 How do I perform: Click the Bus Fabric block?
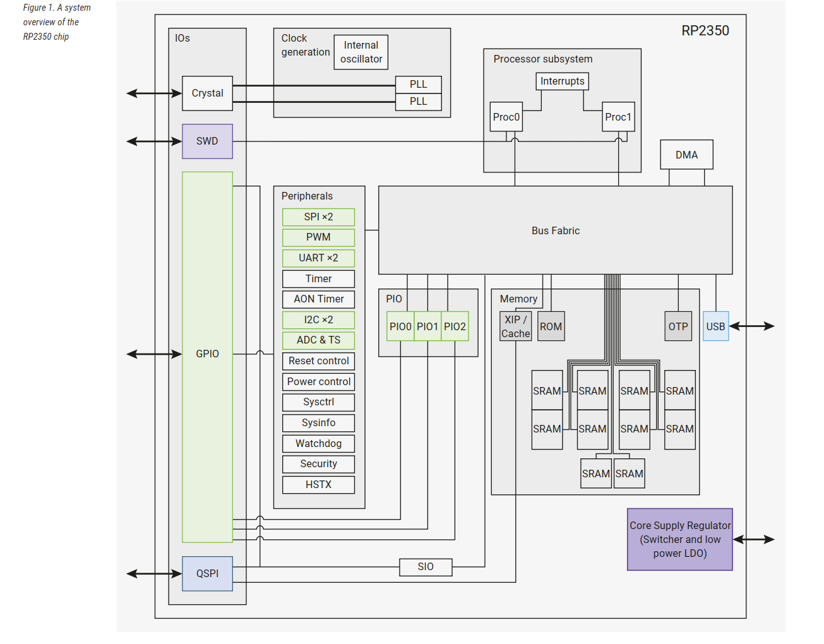pos(555,230)
